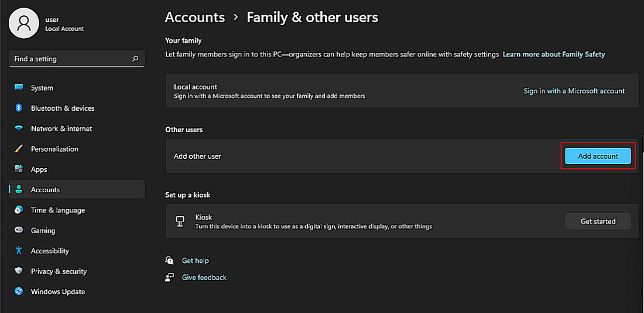
Task: Click the System monitor icon in sidebar
Action: pyautogui.click(x=19, y=88)
